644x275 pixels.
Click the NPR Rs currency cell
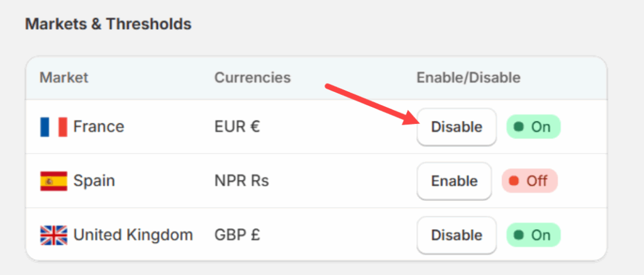241,181
